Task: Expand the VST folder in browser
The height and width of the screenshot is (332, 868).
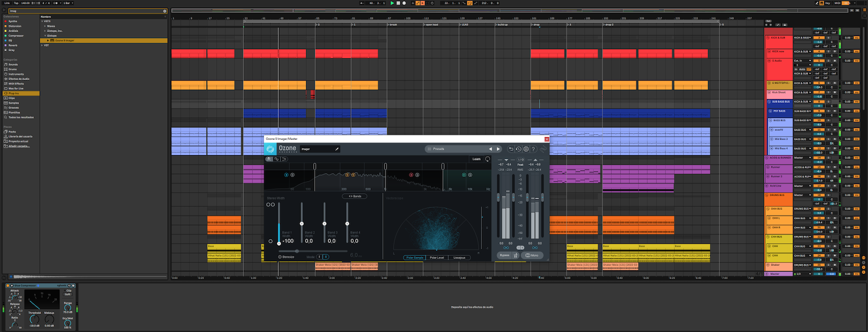Action: click(42, 45)
